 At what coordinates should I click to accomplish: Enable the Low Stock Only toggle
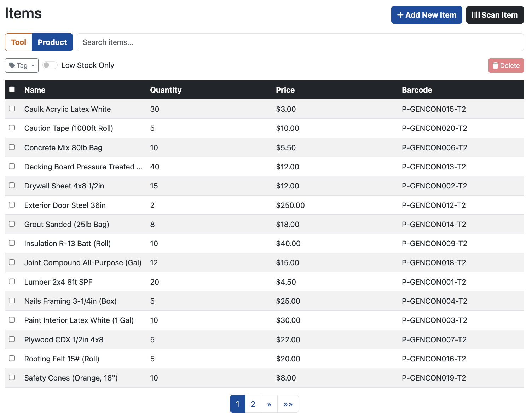click(x=50, y=65)
